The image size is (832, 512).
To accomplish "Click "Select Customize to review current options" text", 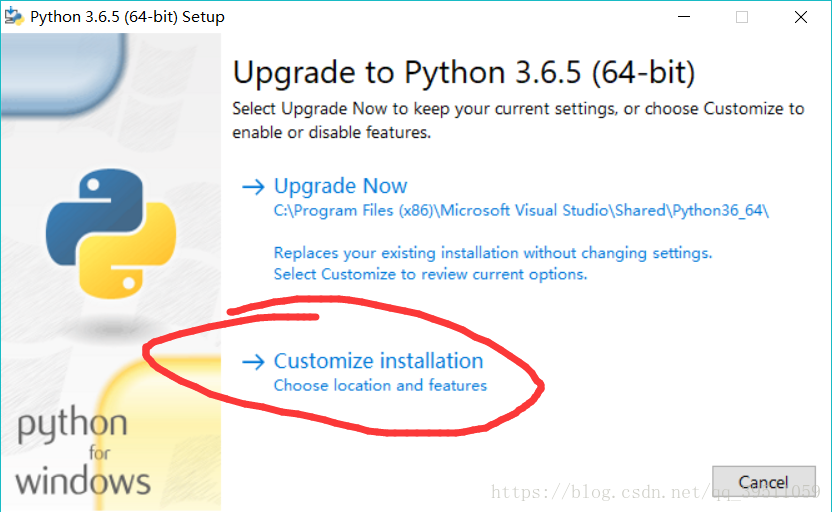I will (430, 274).
